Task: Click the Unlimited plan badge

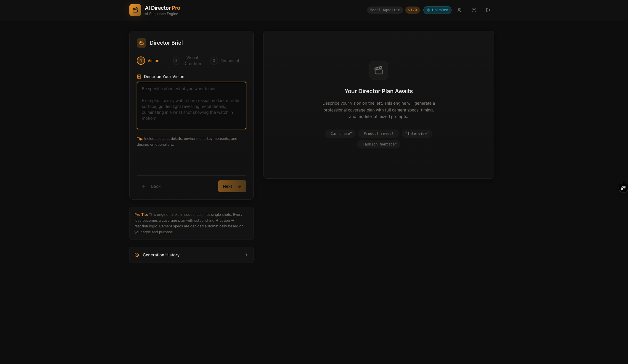Action: pyautogui.click(x=437, y=10)
